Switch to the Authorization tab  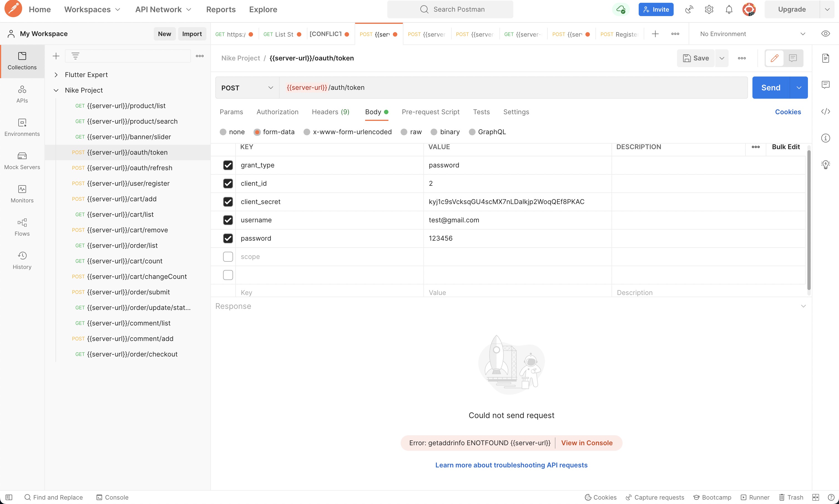pos(277,112)
